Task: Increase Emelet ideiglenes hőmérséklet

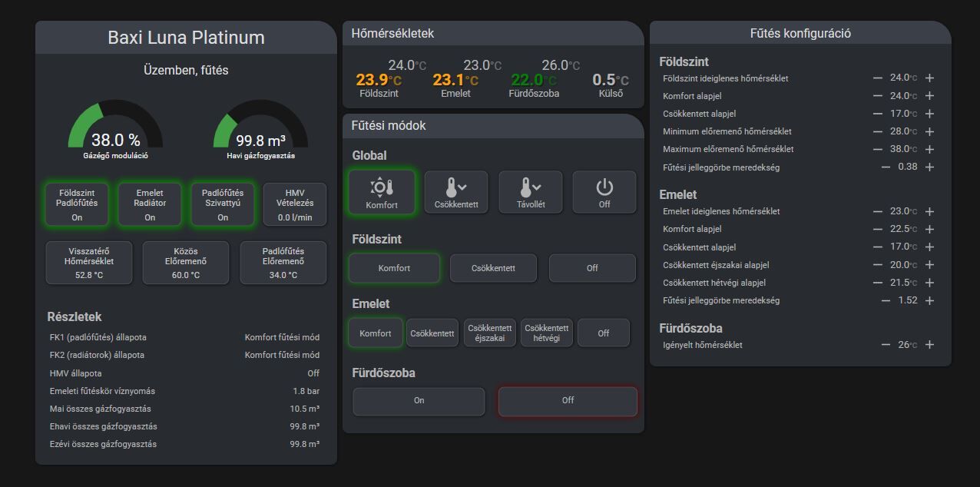Action: pos(929,211)
